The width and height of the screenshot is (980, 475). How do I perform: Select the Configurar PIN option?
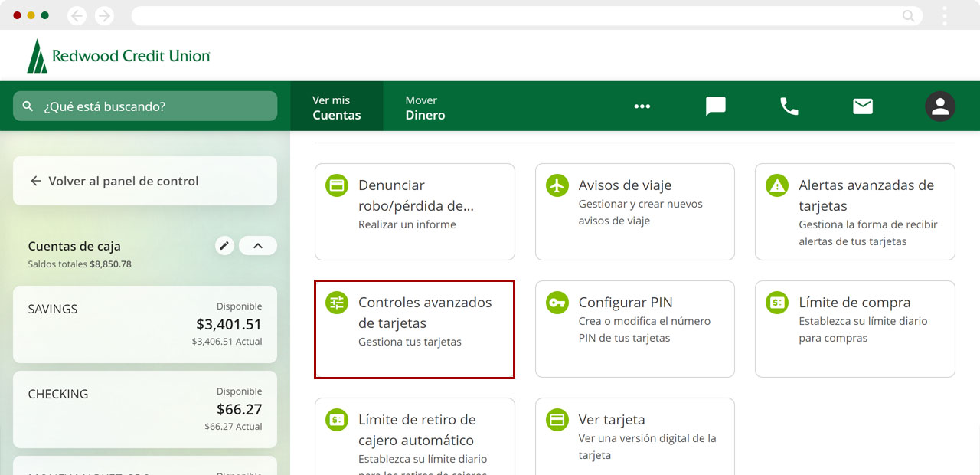pos(635,329)
